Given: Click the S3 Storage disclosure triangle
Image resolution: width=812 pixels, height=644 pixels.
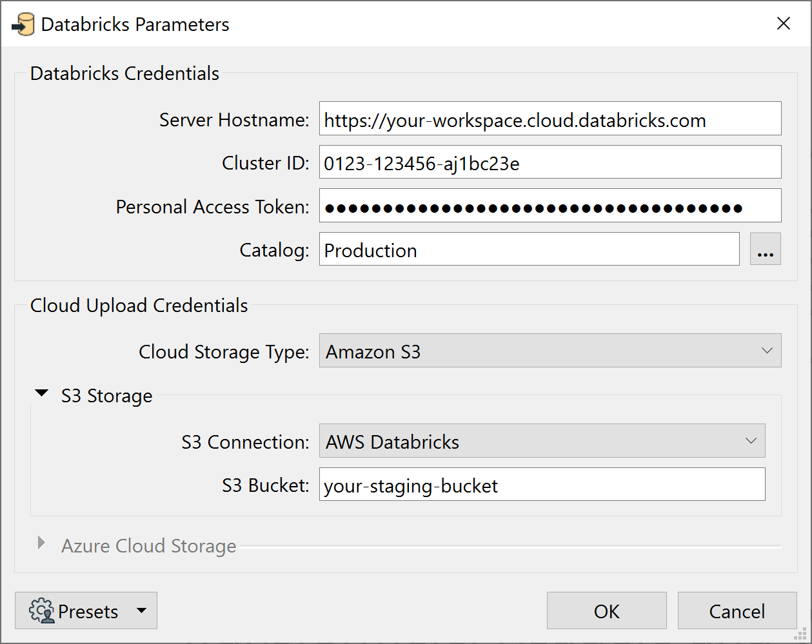Looking at the screenshot, I should tap(42, 393).
